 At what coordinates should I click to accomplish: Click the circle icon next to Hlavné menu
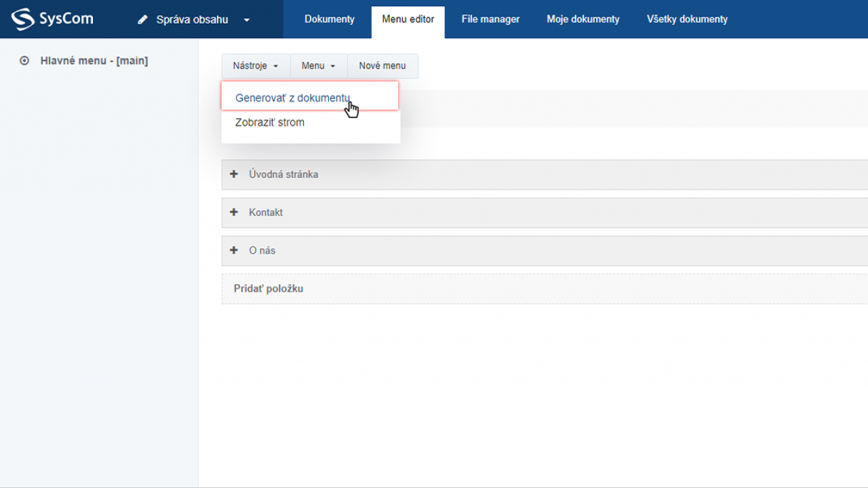(x=24, y=61)
